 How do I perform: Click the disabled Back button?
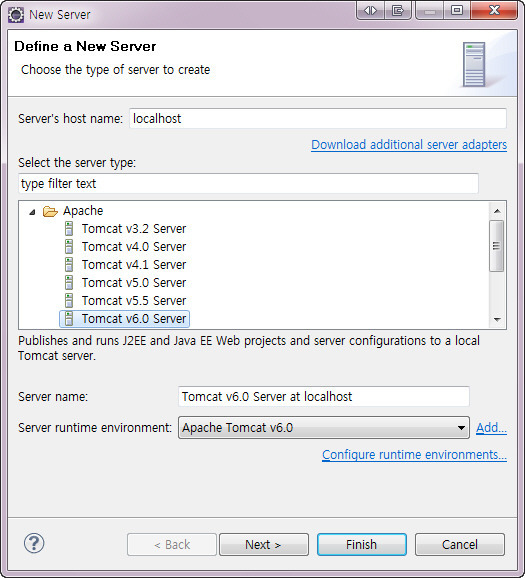tap(172, 544)
